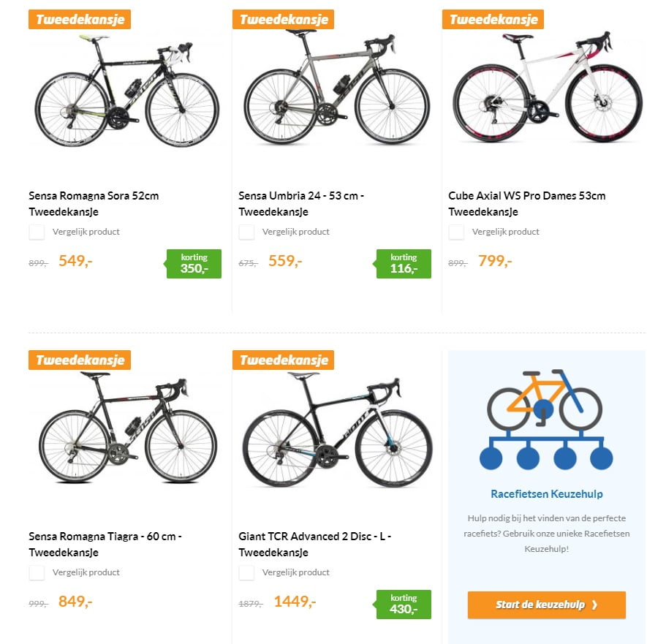Viewport: 647px width, 644px height.
Task: Toggle compare checkbox for Giant TCR Advanced
Action: pos(246,573)
